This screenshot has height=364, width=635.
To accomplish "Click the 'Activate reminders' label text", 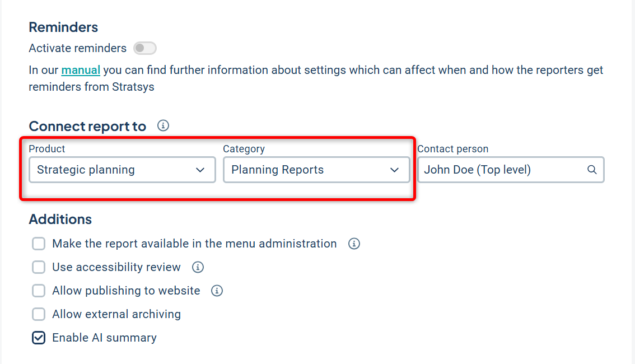I will click(78, 48).
